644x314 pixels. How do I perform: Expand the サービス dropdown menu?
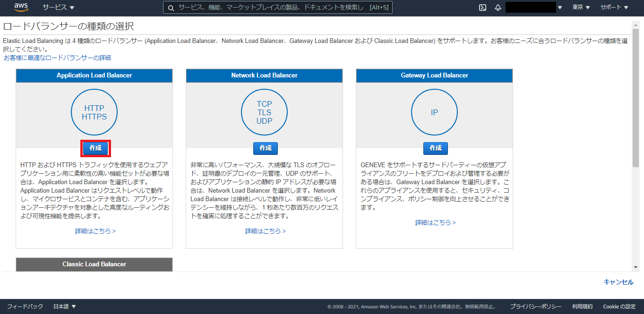(59, 8)
